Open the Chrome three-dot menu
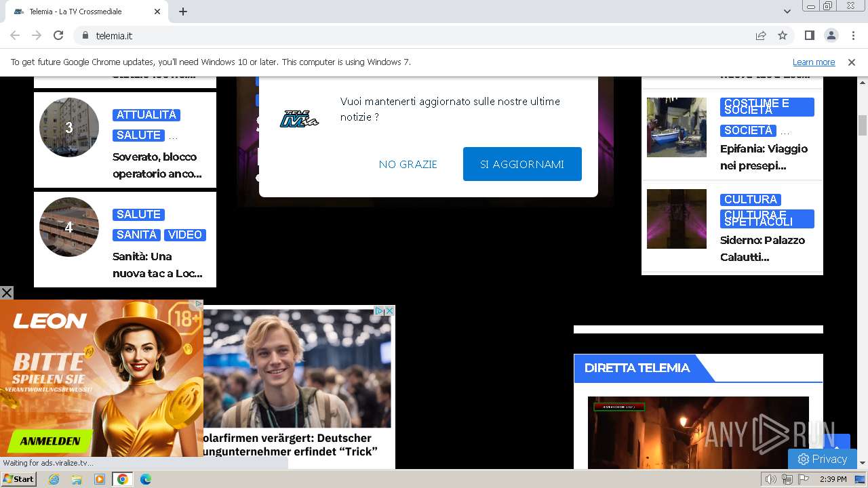The width and height of the screenshot is (868, 488). click(x=852, y=35)
